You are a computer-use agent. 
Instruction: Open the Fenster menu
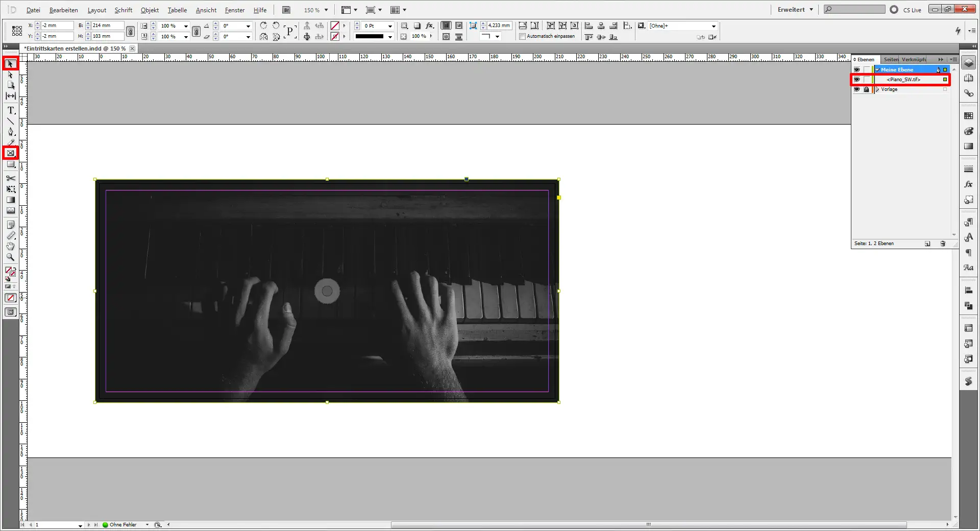[x=234, y=10]
